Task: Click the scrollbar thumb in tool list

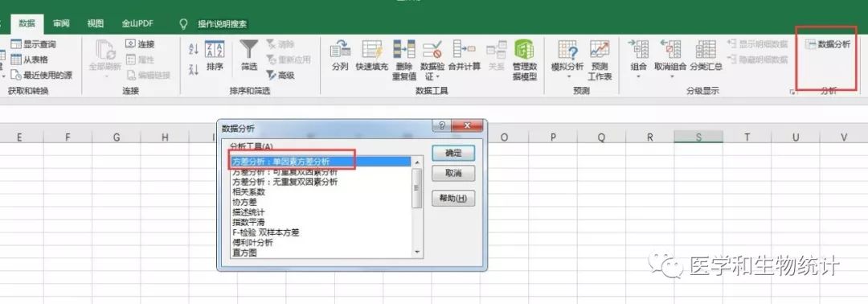Action: tap(417, 187)
